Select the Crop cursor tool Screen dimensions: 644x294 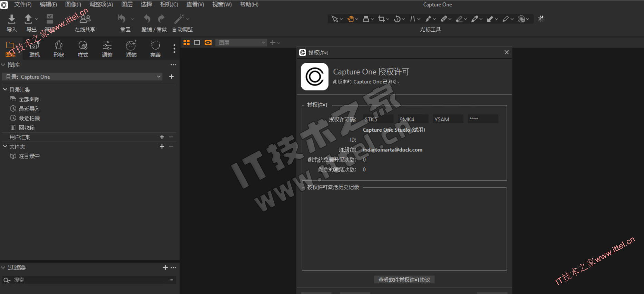tap(381, 19)
